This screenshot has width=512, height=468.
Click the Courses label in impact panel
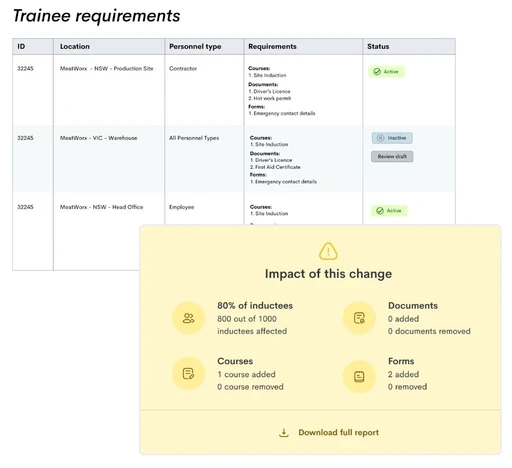click(235, 361)
